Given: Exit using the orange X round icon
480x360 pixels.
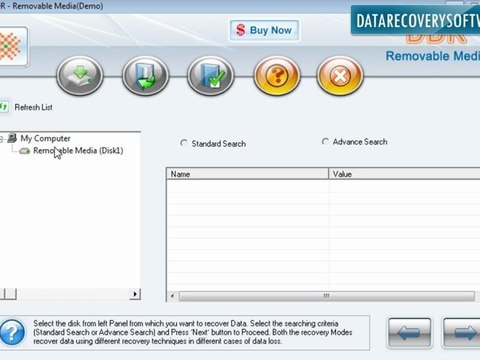Looking at the screenshot, I should coord(340,76).
